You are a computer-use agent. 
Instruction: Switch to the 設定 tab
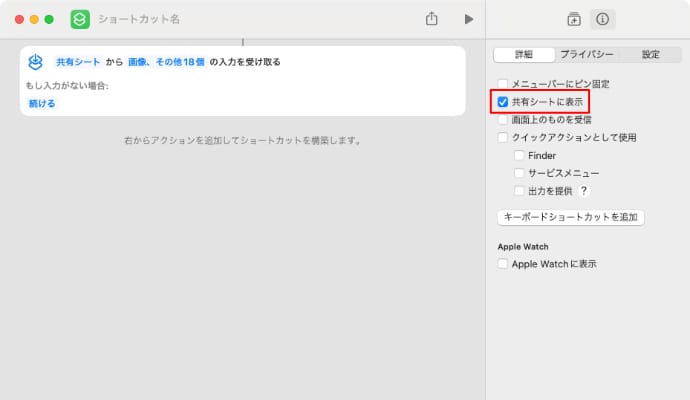click(x=650, y=55)
